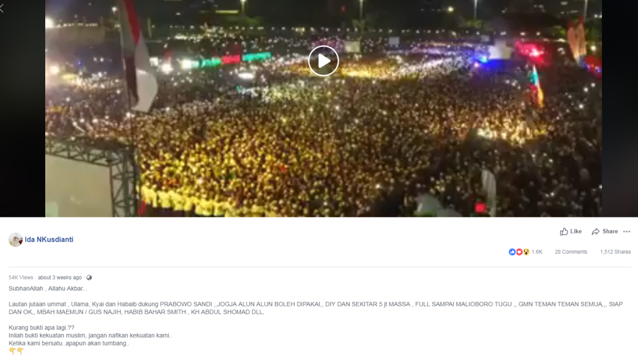Click the 54K Views count
Viewport: 638px width, 364px height.
pyautogui.click(x=21, y=278)
